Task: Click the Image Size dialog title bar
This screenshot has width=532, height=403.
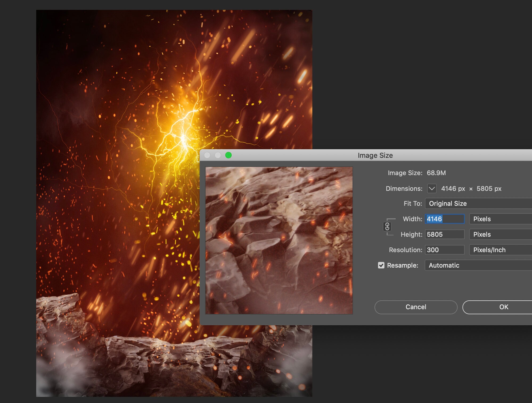Action: coord(375,155)
